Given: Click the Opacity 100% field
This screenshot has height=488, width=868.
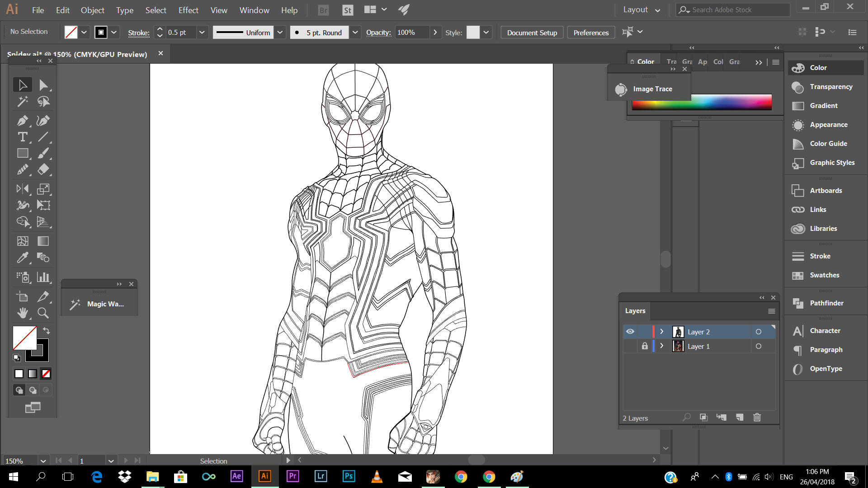Looking at the screenshot, I should 411,33.
